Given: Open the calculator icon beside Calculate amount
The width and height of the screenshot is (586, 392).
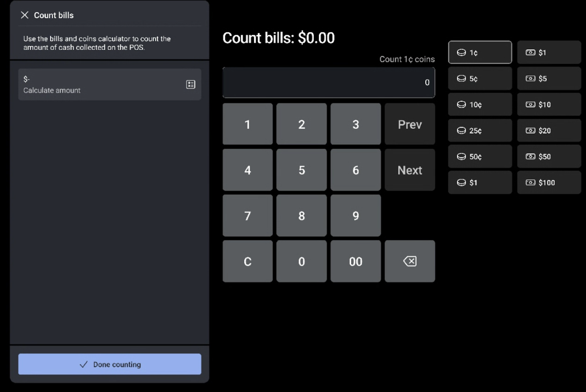Looking at the screenshot, I should coord(191,84).
